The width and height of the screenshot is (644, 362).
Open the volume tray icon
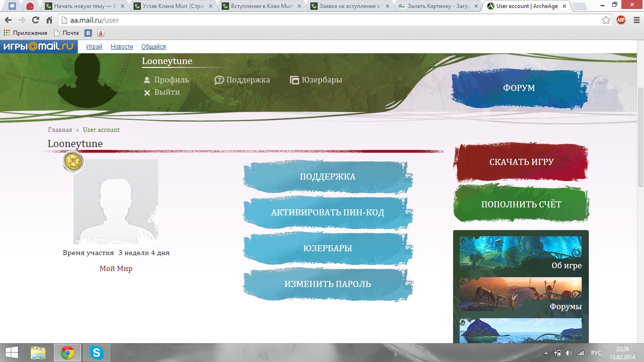coord(569,353)
